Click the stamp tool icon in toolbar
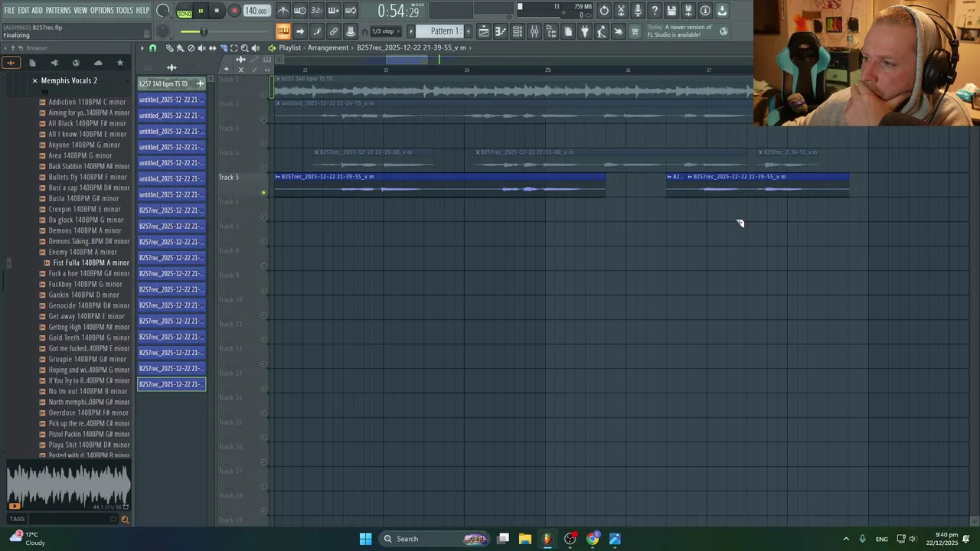The image size is (980, 551). [x=351, y=31]
